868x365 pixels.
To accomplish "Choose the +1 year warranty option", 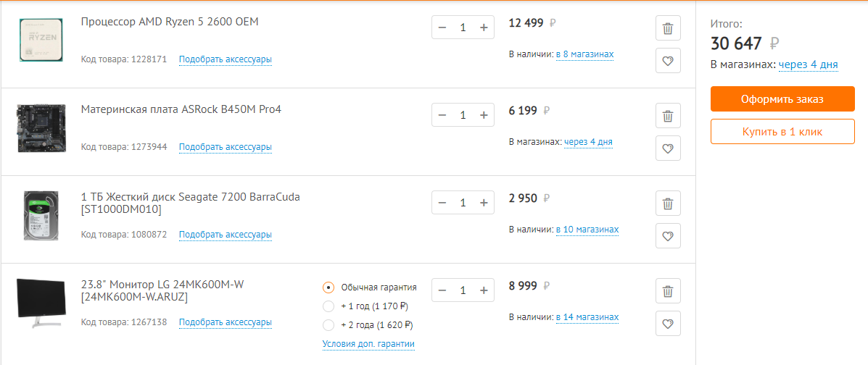I will [328, 306].
